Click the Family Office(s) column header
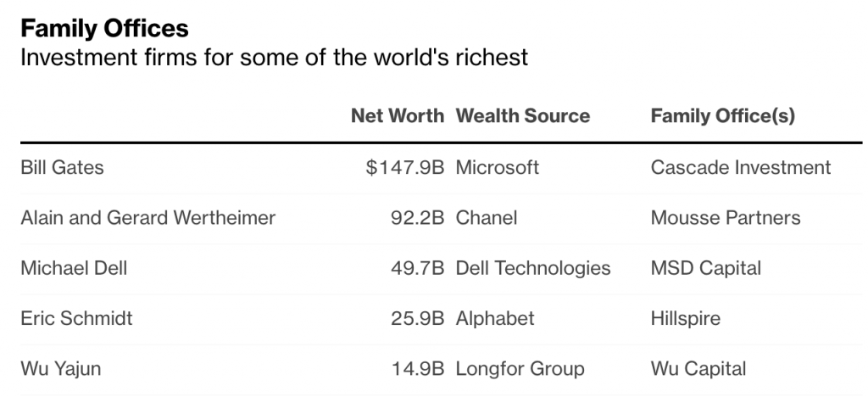The height and width of the screenshot is (397, 868). [722, 116]
